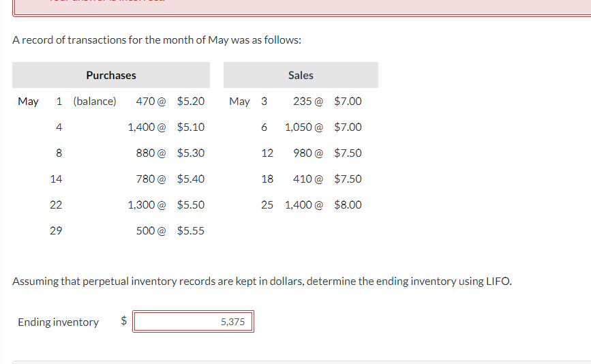
Task: Click the $7.50 price on May 18 sale
Action: (x=348, y=179)
